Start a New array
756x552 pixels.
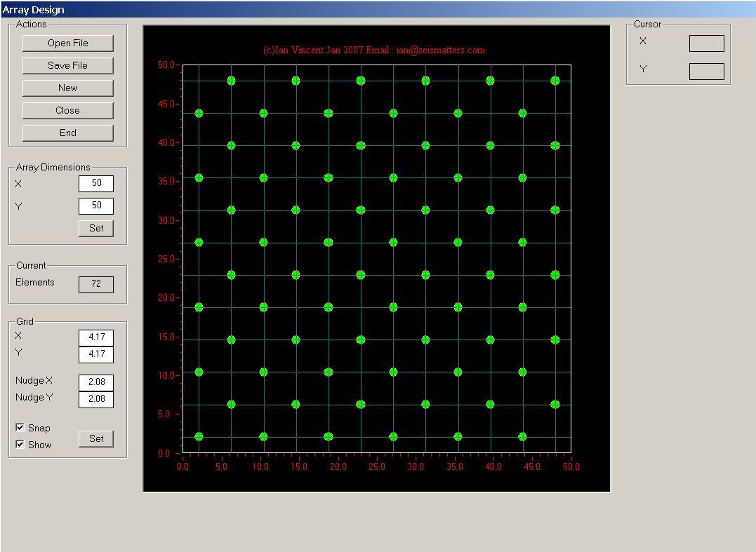click(x=68, y=88)
